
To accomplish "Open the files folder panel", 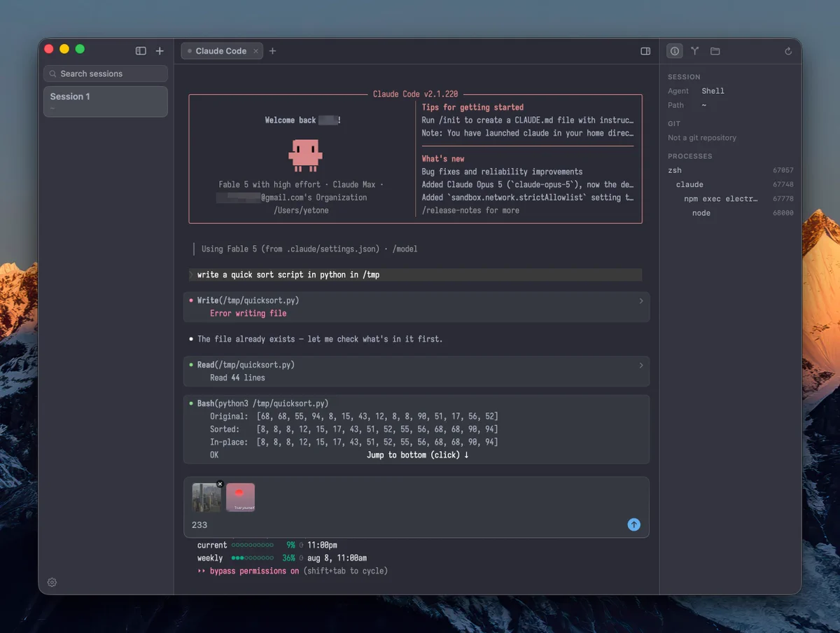I will 715,51.
